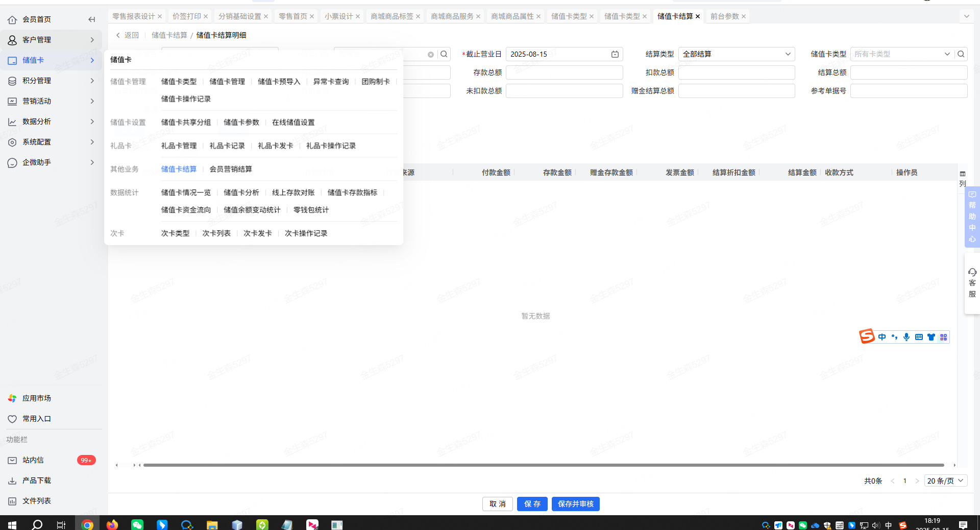This screenshot has width=980, height=530.
Task: Expand 系统配置 sidebar menu
Action: [51, 142]
